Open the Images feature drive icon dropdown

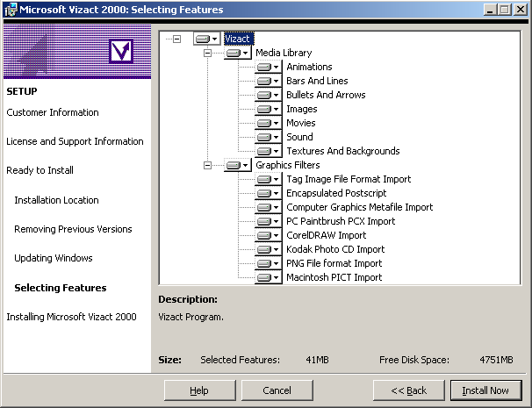[269, 109]
